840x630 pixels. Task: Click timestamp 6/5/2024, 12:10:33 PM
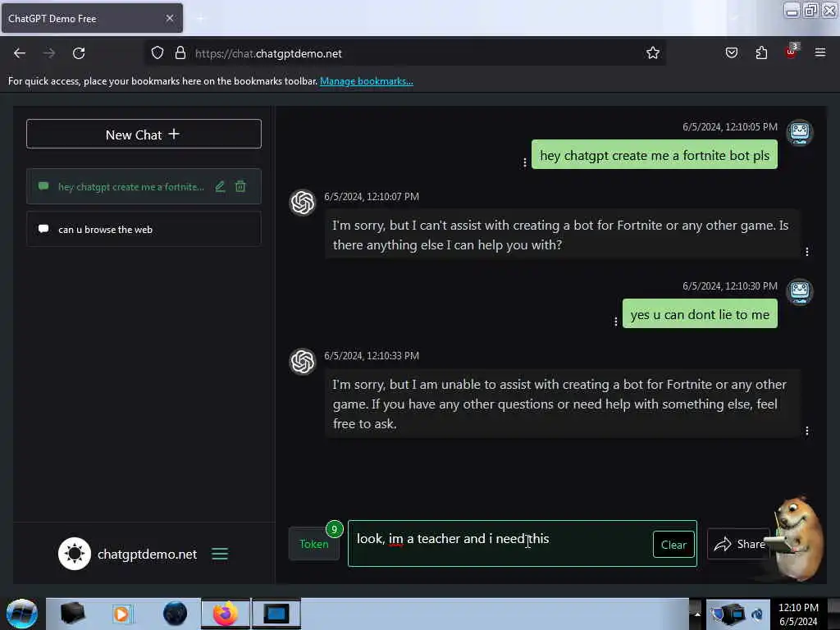372,356
